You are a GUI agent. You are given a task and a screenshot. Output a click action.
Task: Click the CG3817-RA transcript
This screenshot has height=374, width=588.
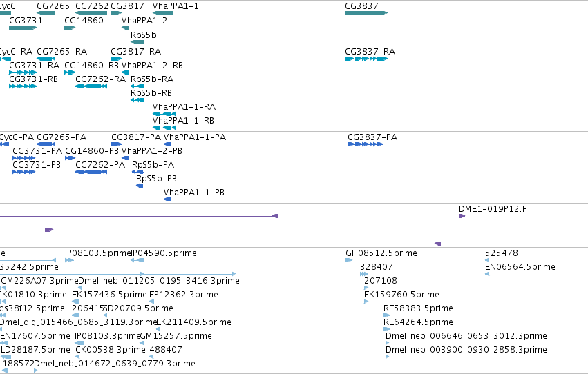click(x=116, y=59)
